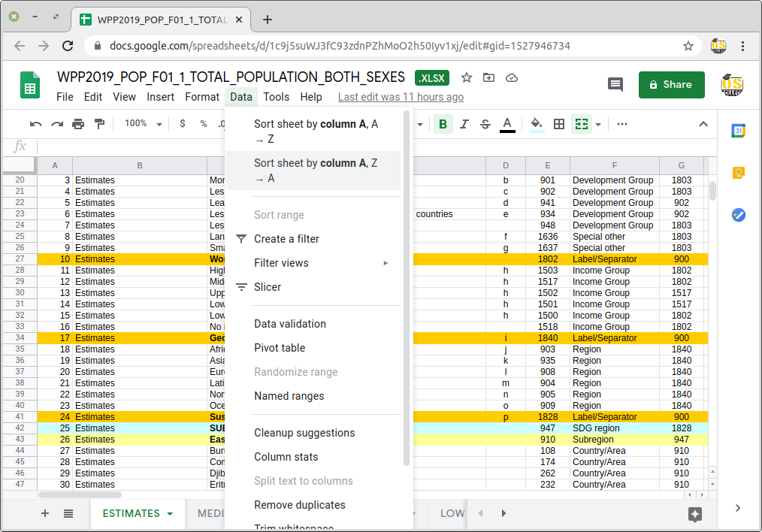Select Pivot table from Data menu

click(x=280, y=348)
